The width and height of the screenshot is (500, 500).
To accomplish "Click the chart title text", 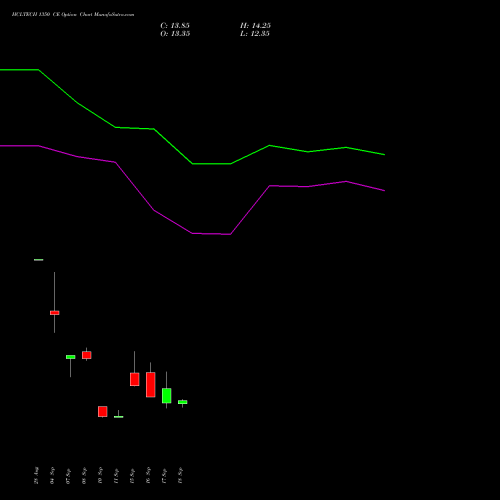I will click(73, 15).
